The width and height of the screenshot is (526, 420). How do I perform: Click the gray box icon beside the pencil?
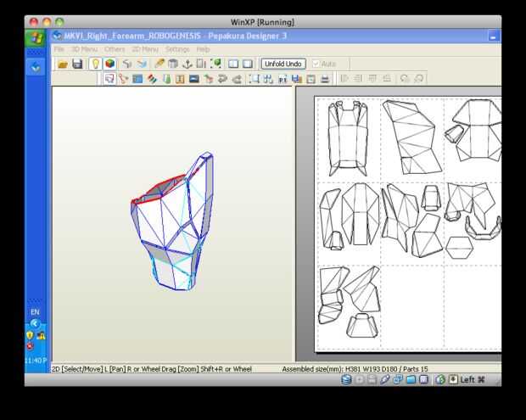(173, 64)
